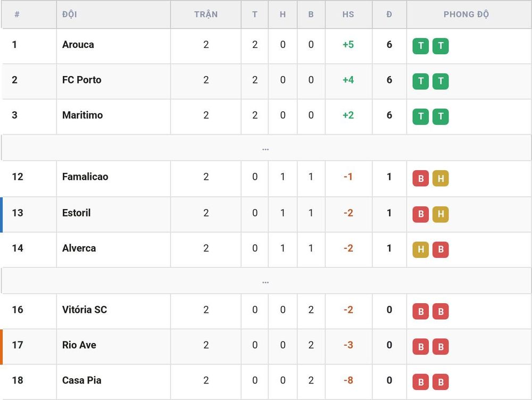Click Estoril's red B form badge
Image resolution: width=532 pixels, height=400 pixels.
(x=421, y=214)
